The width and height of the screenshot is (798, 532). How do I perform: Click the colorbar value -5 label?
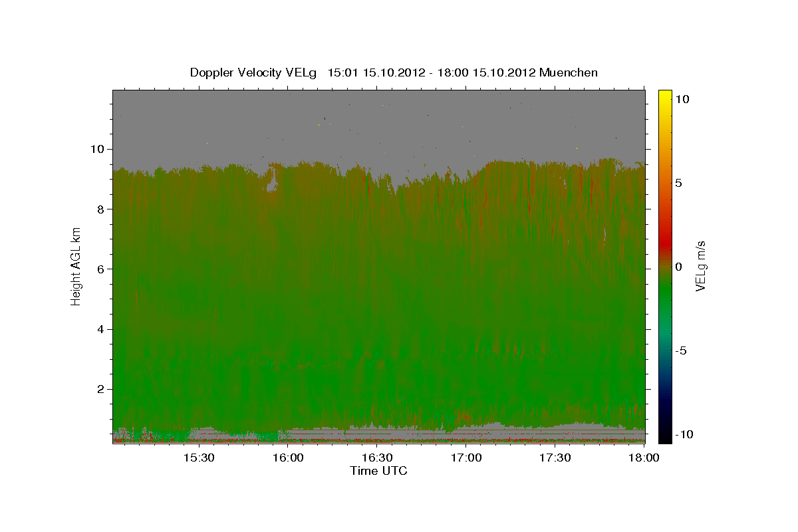tap(681, 350)
